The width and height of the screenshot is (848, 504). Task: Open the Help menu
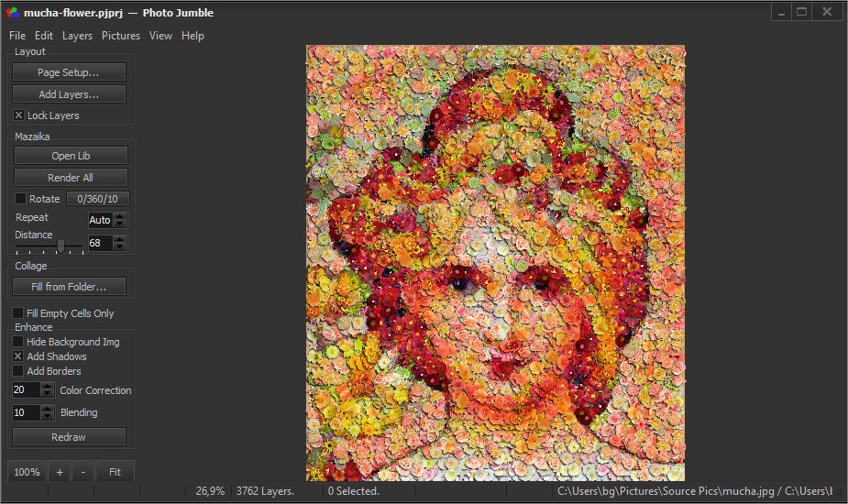pyautogui.click(x=193, y=36)
